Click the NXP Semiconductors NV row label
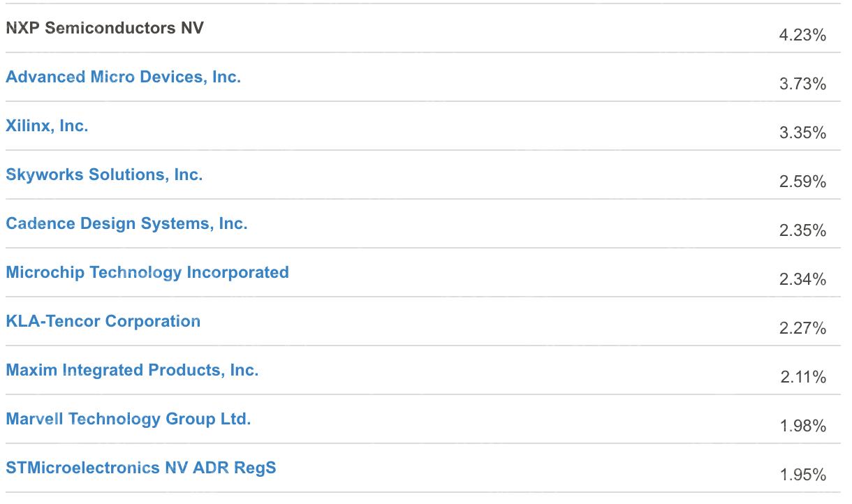852x504 pixels. point(105,29)
